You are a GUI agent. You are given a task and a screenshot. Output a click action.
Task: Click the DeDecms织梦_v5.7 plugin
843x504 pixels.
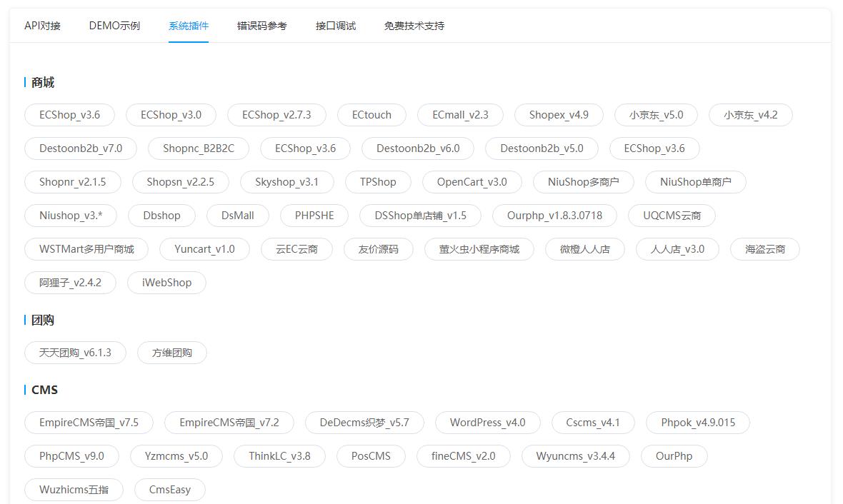pos(364,423)
